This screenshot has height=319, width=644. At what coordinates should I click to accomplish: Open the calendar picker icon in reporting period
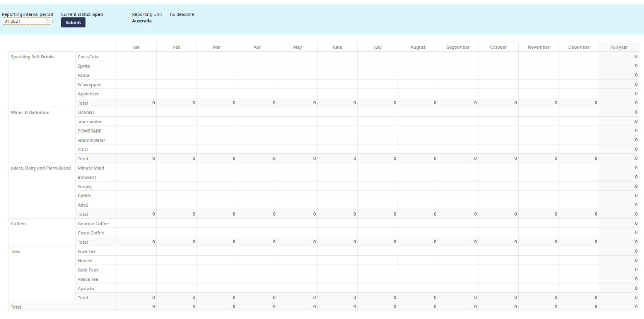(x=48, y=21)
